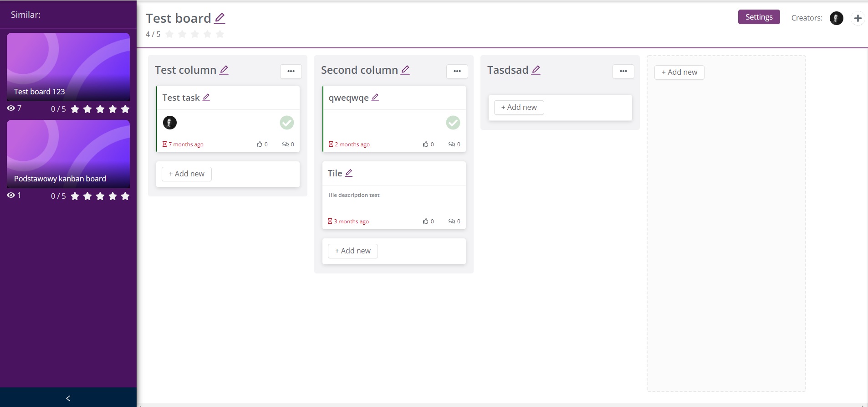Image resolution: width=868 pixels, height=407 pixels.
Task: Open Test column three-dot menu
Action: tap(291, 71)
